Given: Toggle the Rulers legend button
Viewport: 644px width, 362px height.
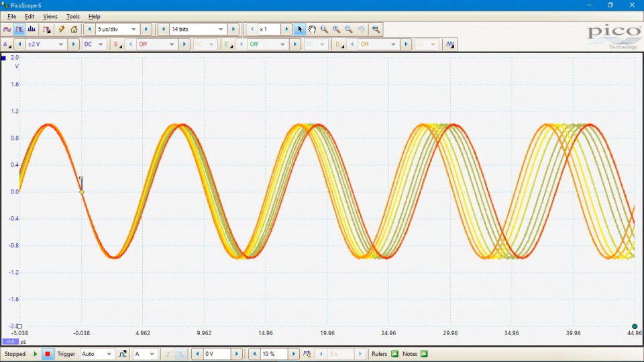Looking at the screenshot, I should pyautogui.click(x=394, y=354).
